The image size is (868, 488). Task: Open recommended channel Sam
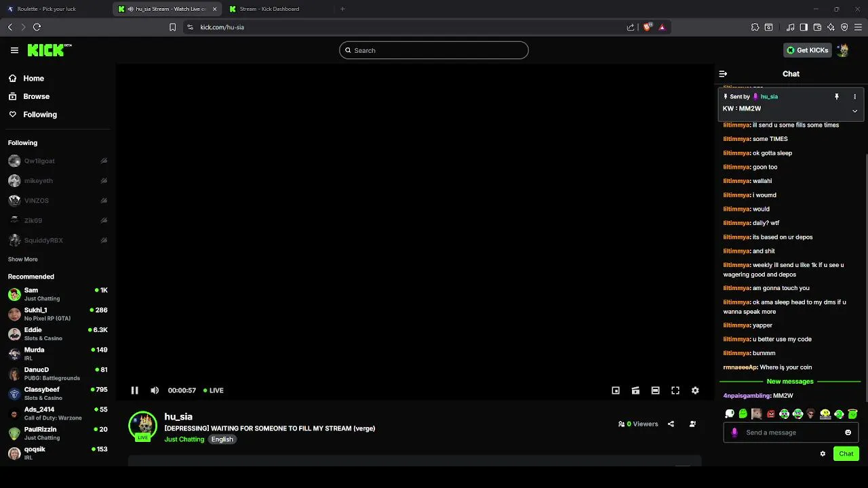coord(58,294)
